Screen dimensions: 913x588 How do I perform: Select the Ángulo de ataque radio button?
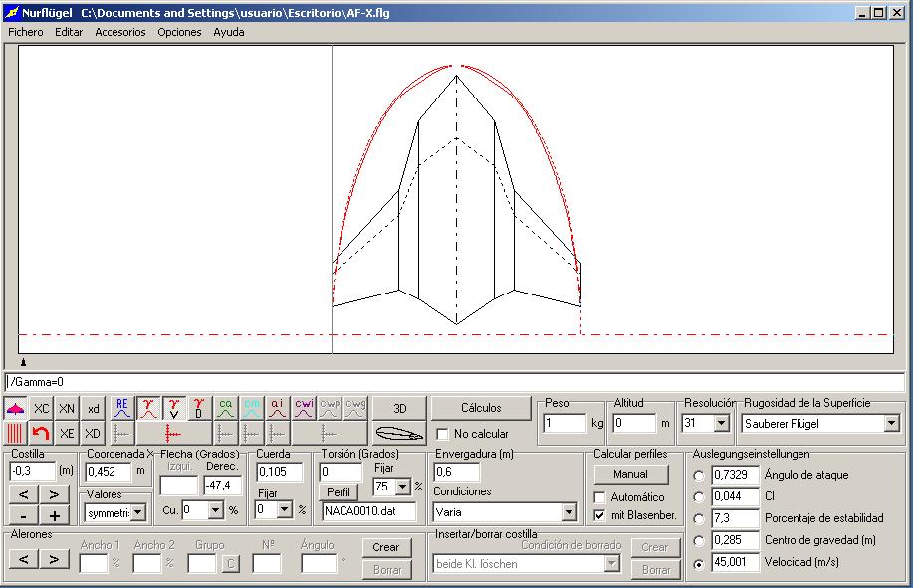(x=698, y=476)
